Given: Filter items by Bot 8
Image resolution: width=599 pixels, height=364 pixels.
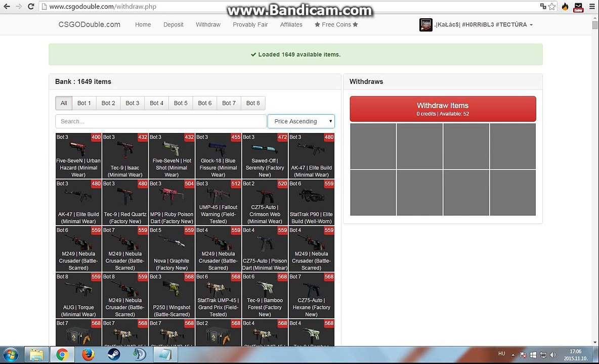Looking at the screenshot, I should (x=253, y=103).
